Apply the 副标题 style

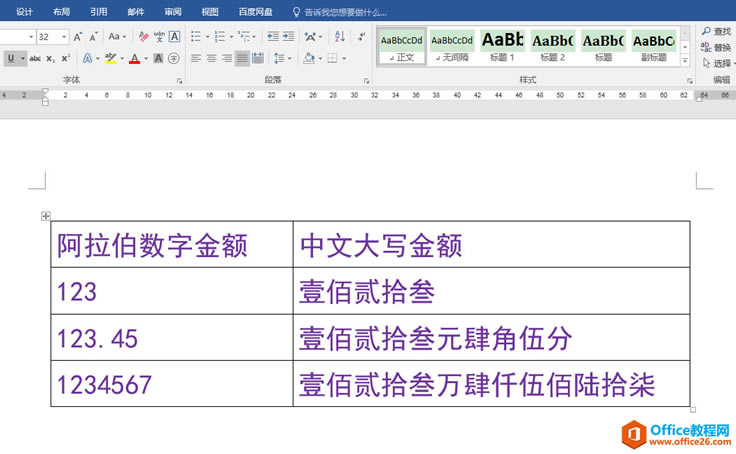[x=653, y=46]
